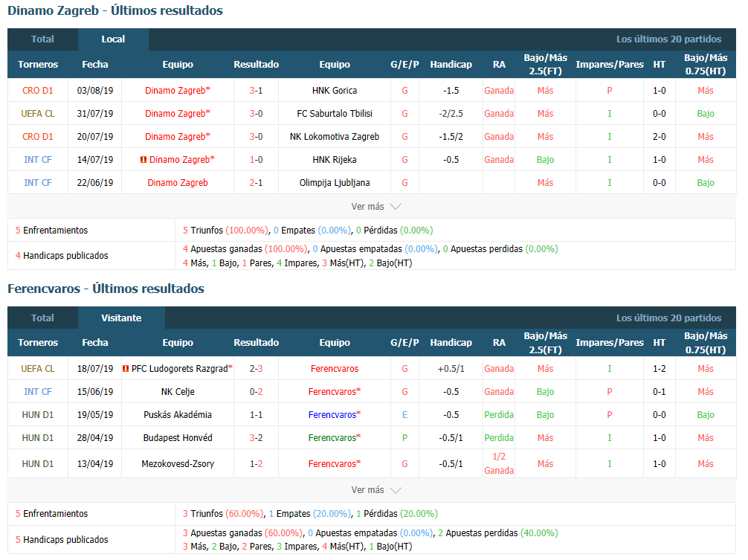The image size is (748, 560).
Task: Click Olimpija Ljubljana team name
Action: click(335, 183)
